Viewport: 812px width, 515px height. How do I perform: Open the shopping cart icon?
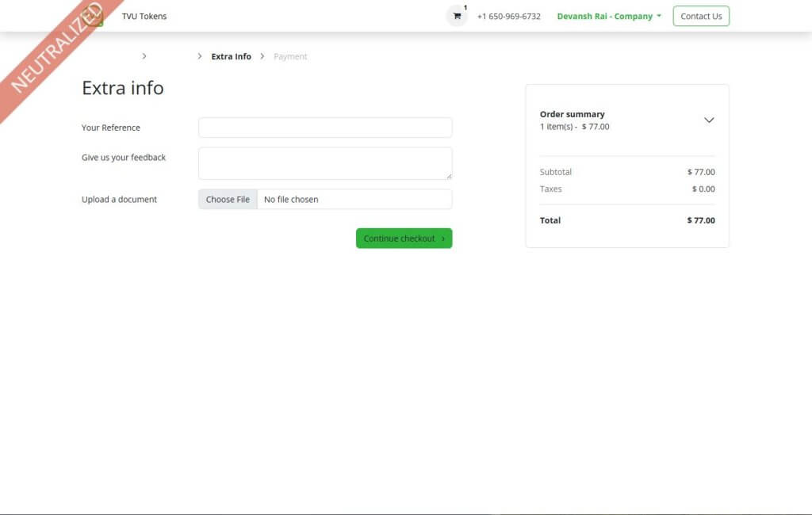click(457, 16)
